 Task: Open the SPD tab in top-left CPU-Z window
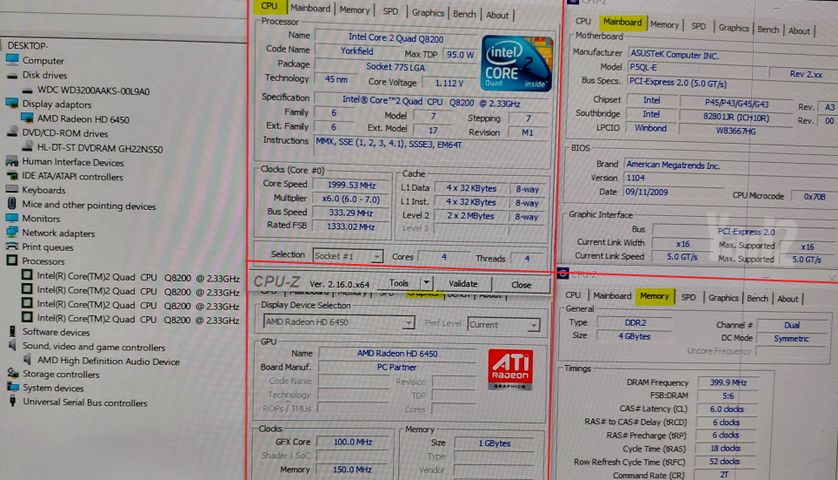point(390,11)
